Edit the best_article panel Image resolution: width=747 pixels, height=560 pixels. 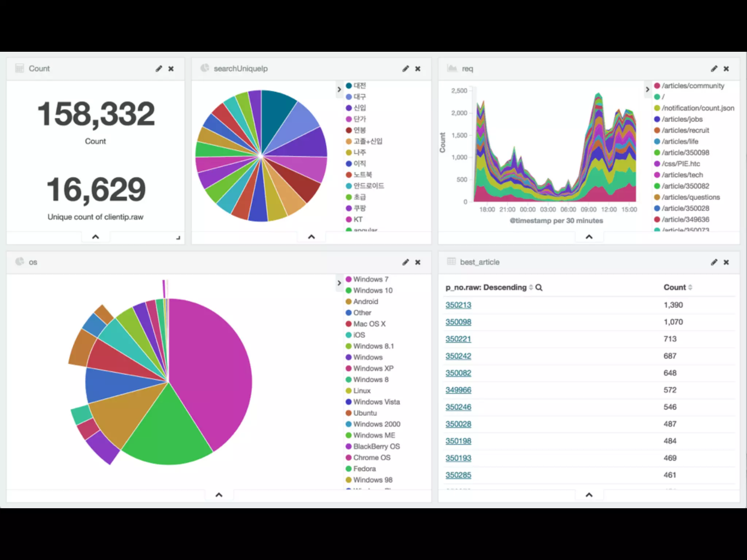point(714,262)
